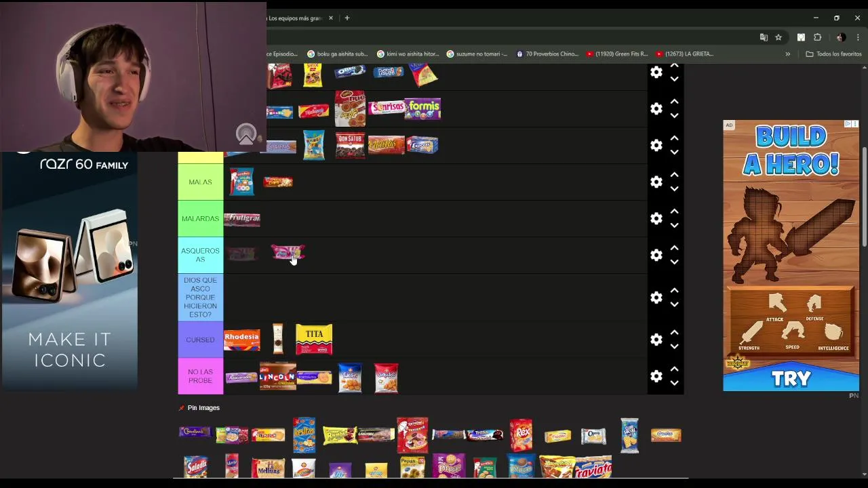
Task: Pick the Opera wafer from unranked pool
Action: click(593, 435)
